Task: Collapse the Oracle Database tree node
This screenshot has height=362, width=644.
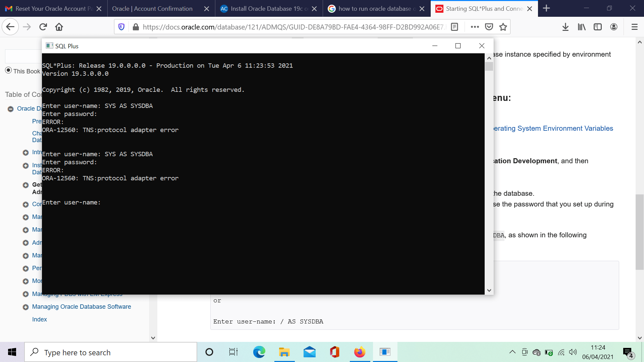Action: click(11, 109)
